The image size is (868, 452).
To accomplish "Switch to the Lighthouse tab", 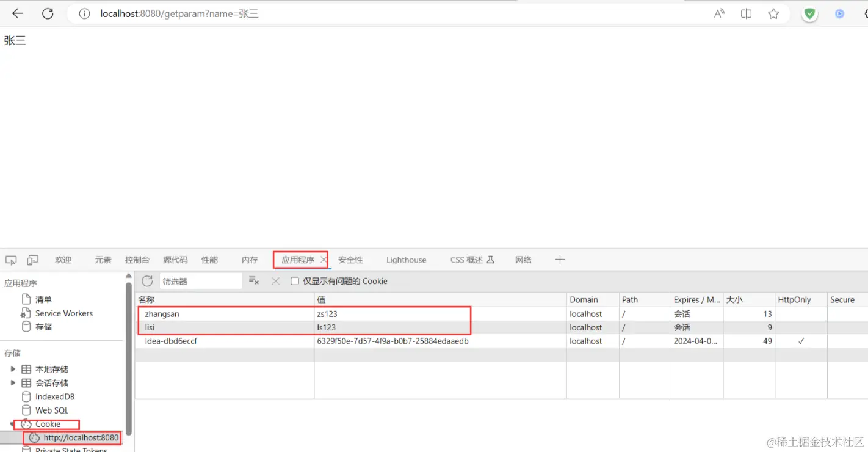I will pos(406,260).
